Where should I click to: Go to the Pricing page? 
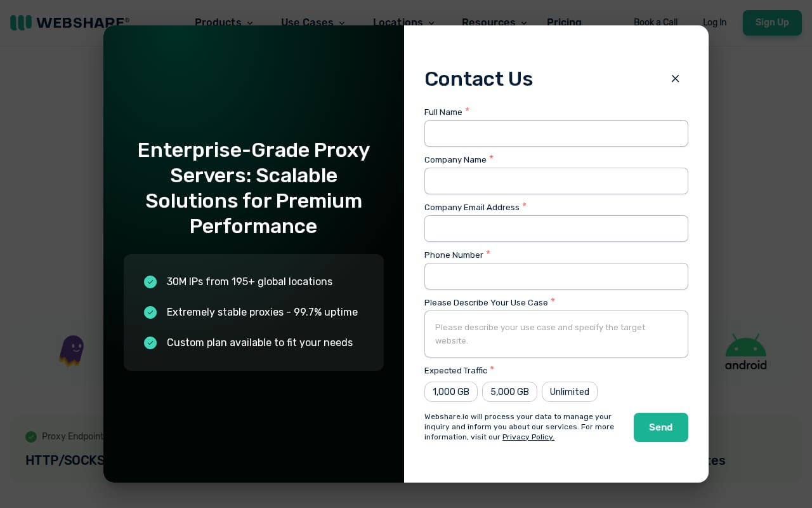[x=564, y=22]
